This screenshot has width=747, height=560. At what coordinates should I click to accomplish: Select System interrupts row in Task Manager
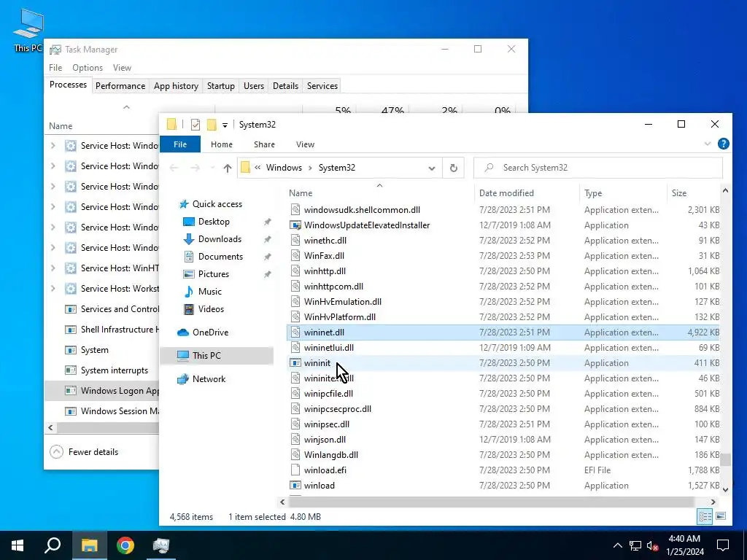pyautogui.click(x=102, y=370)
